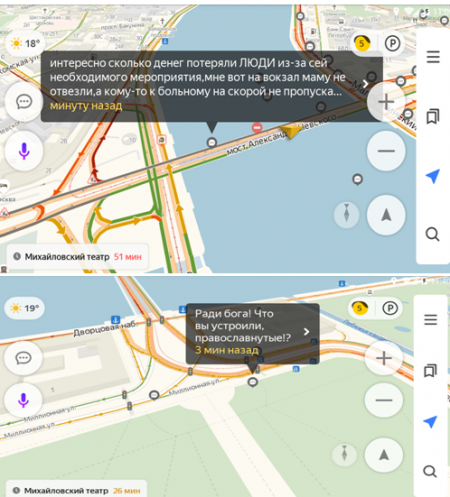This screenshot has height=497, width=450.
Task: Expand the comment about lost money chevron
Action: click(365, 83)
